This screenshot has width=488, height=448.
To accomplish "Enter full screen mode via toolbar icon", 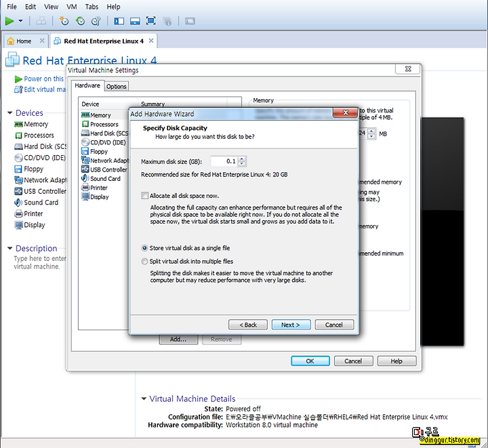I will 151,21.
